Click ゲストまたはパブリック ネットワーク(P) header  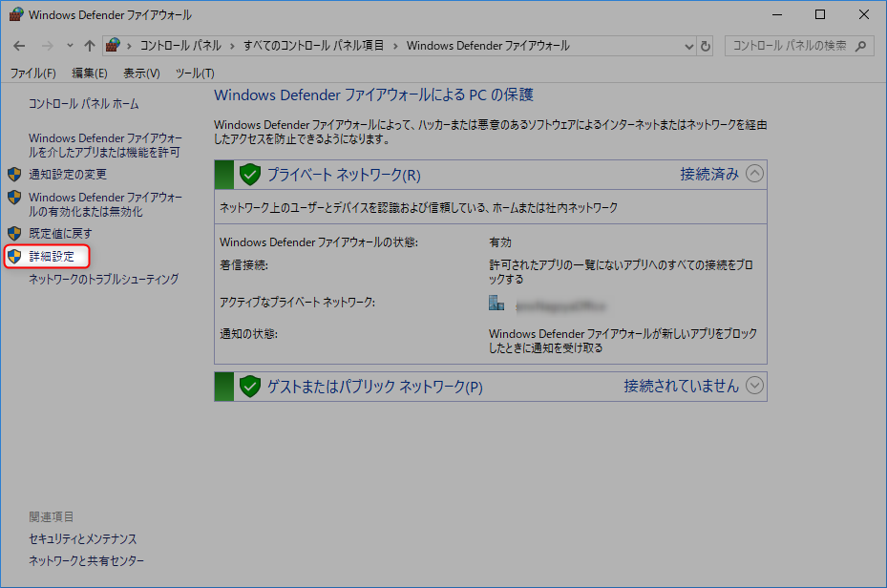click(375, 388)
